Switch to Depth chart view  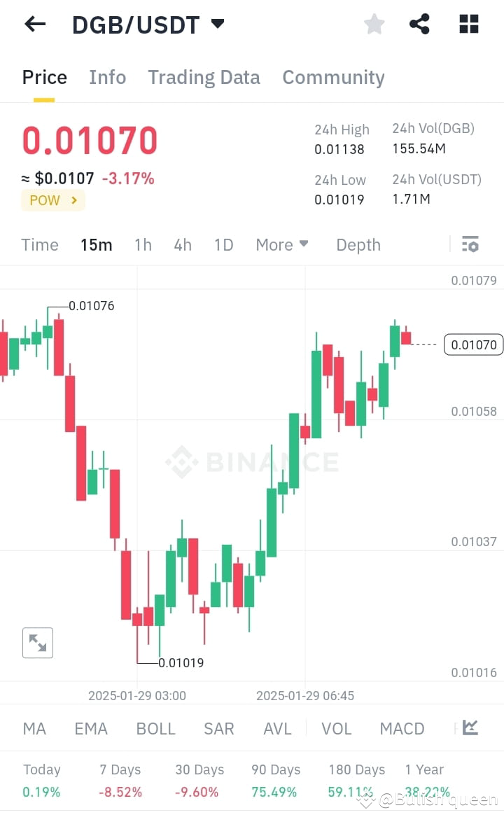coord(358,244)
